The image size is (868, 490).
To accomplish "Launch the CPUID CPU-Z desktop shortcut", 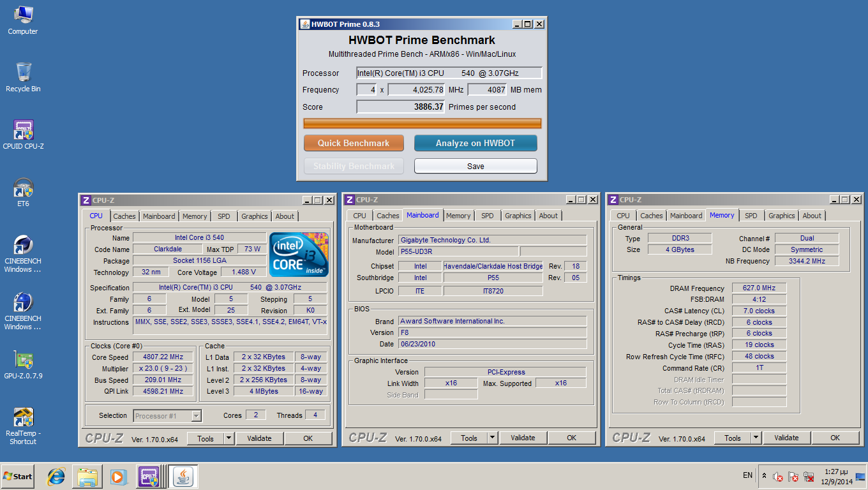I will pyautogui.click(x=23, y=135).
